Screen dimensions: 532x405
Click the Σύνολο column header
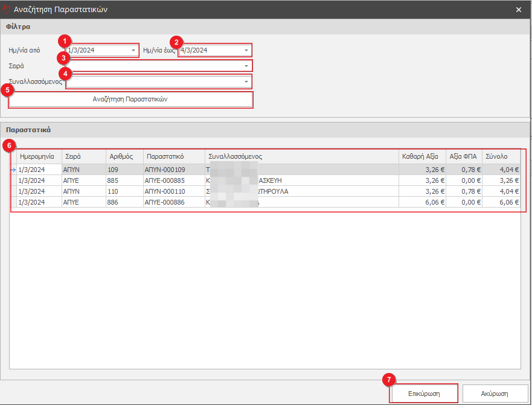(x=501, y=156)
